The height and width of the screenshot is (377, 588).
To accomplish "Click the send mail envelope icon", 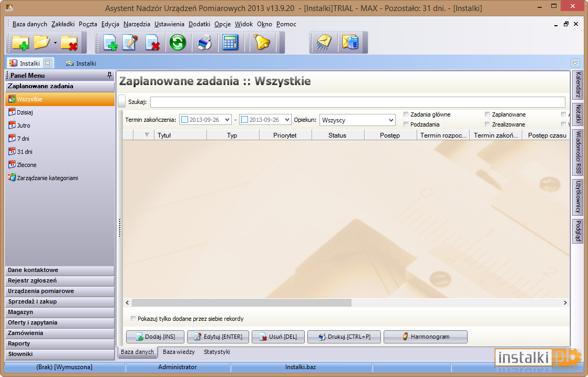I will pos(323,43).
